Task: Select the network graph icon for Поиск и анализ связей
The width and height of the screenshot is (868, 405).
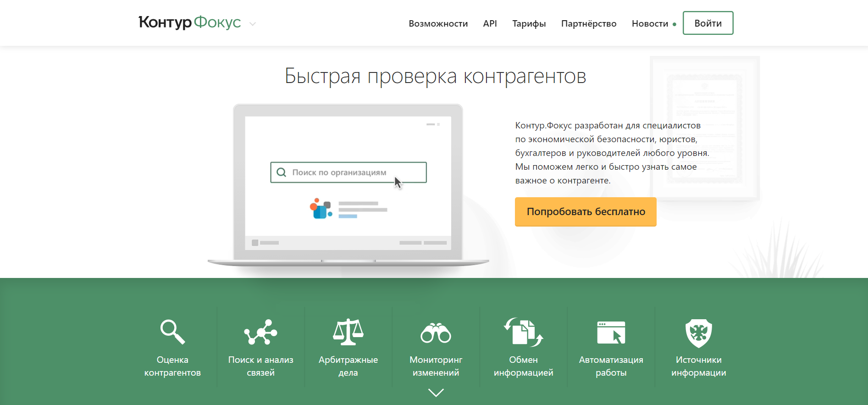Action: click(x=260, y=332)
